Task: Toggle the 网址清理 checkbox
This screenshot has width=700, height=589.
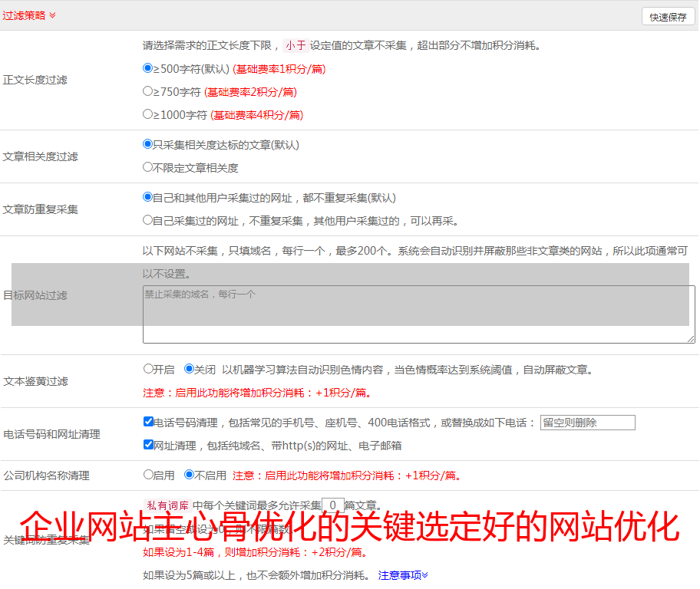Action: tap(149, 445)
